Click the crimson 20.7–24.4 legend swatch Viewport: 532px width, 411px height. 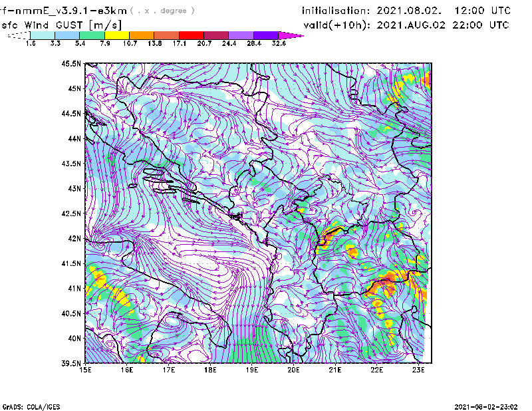tap(216, 35)
